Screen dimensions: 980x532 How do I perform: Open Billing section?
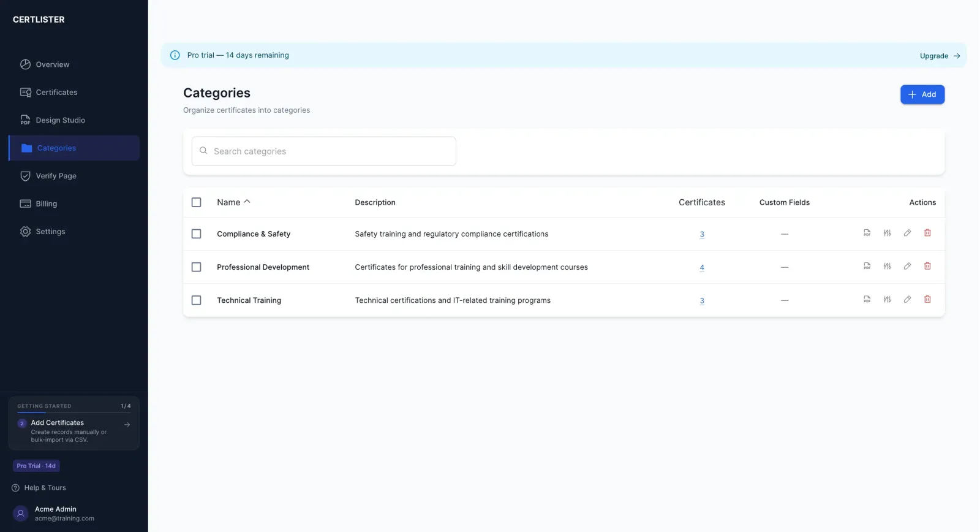(x=74, y=203)
